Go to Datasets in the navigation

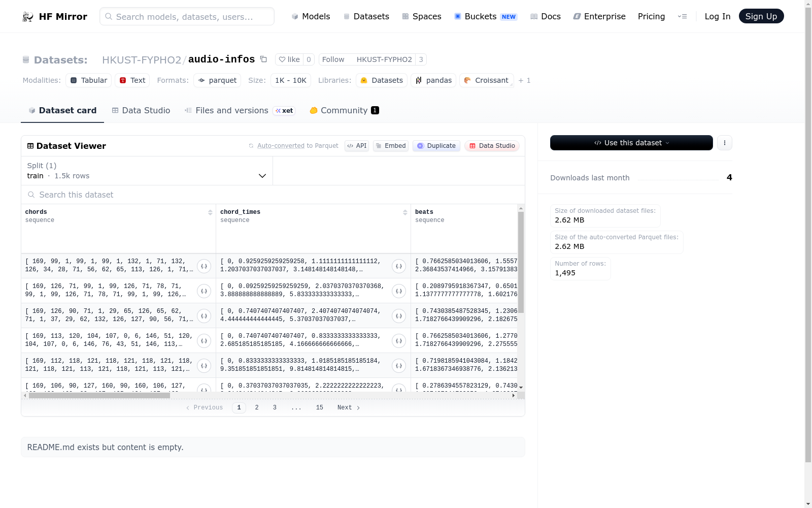click(x=366, y=16)
